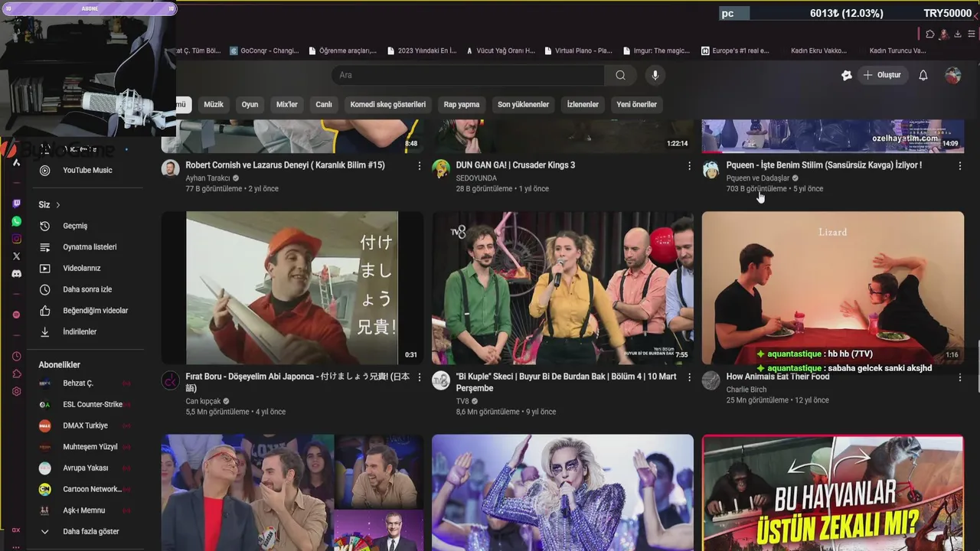Open the GoConqr bookmark in bookmarks bar
The height and width of the screenshot is (551, 980).
(x=264, y=51)
